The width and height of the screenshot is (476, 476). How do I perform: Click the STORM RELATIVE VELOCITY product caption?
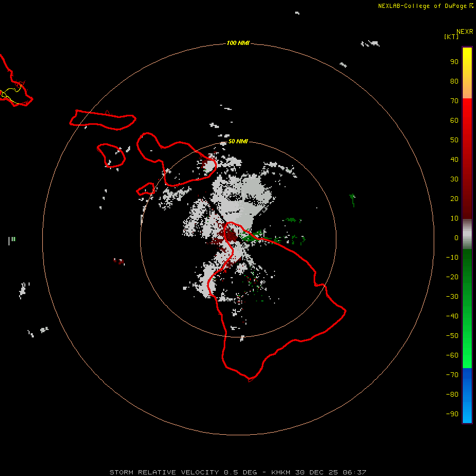pos(164,472)
